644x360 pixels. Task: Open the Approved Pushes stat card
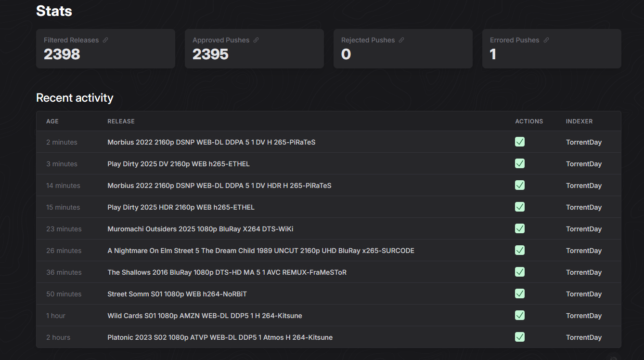(254, 49)
